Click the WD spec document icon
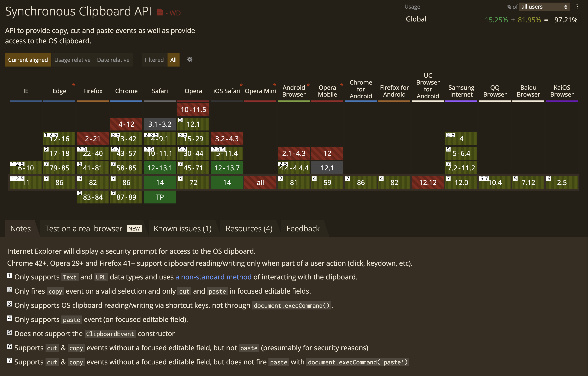The width and height of the screenshot is (588, 376). coord(160,12)
